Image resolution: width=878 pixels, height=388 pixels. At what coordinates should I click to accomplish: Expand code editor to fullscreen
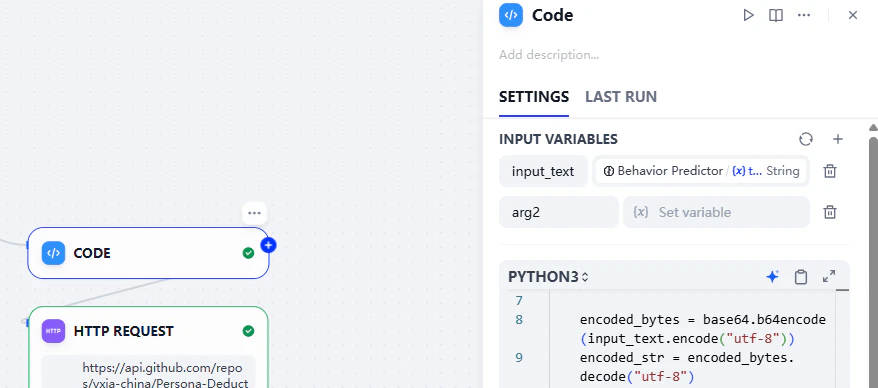[829, 276]
